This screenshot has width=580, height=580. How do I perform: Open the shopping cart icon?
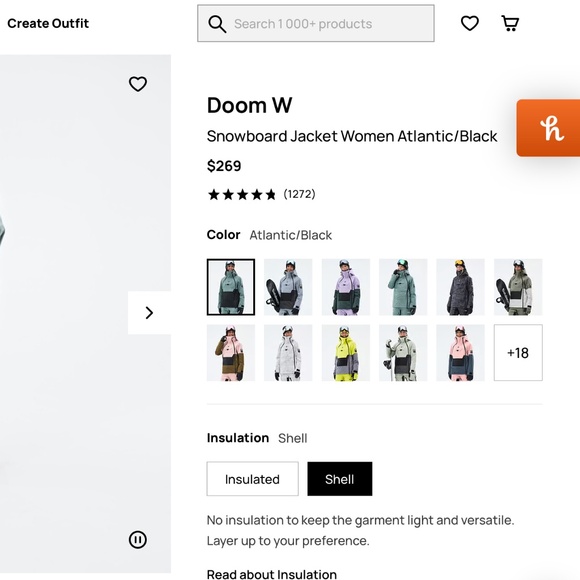510,23
